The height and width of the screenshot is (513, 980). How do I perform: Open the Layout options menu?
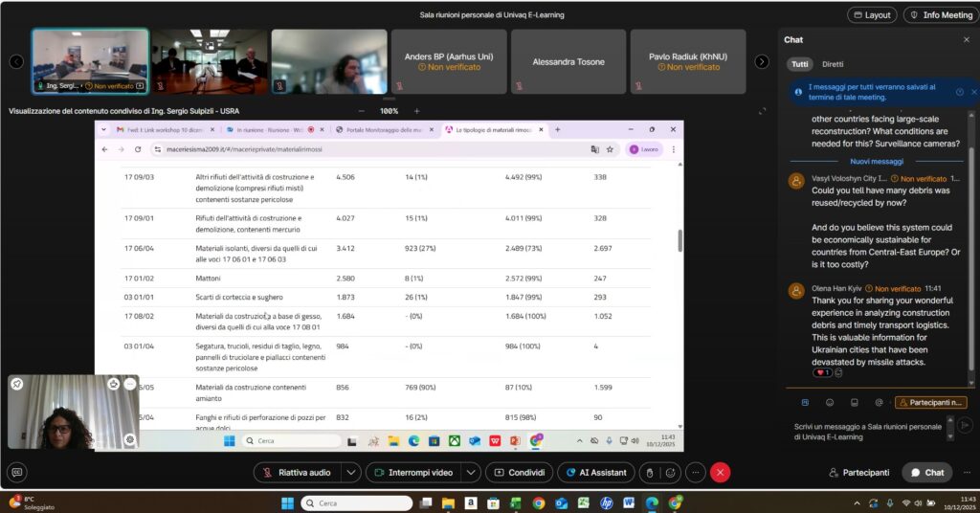tap(870, 15)
